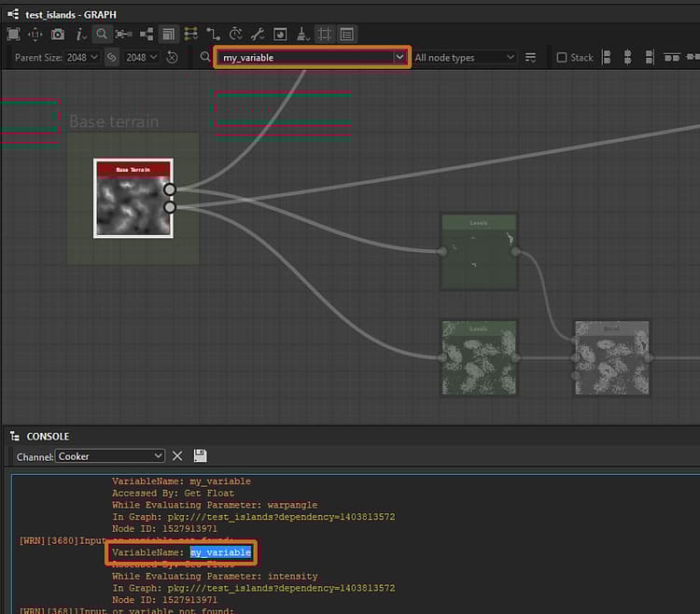
Task: Click the CONSOLE panel title
Action: pos(48,436)
